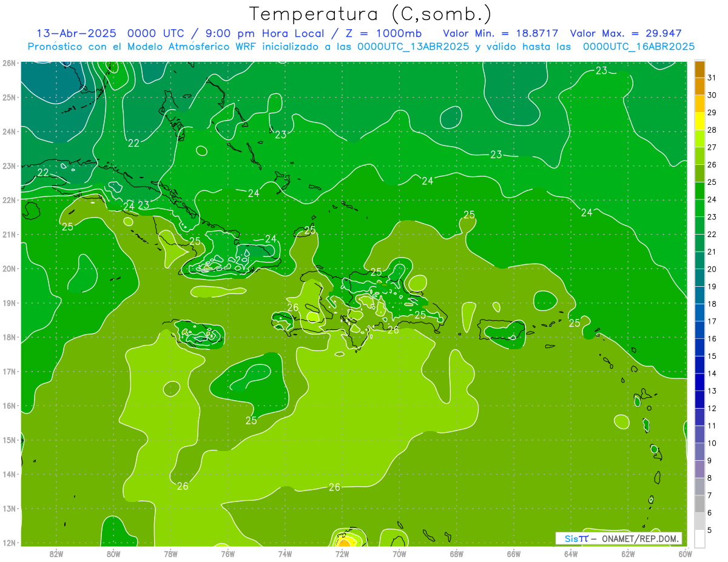Click color scale label "11"
The width and height of the screenshot is (728, 562).
click(712, 426)
